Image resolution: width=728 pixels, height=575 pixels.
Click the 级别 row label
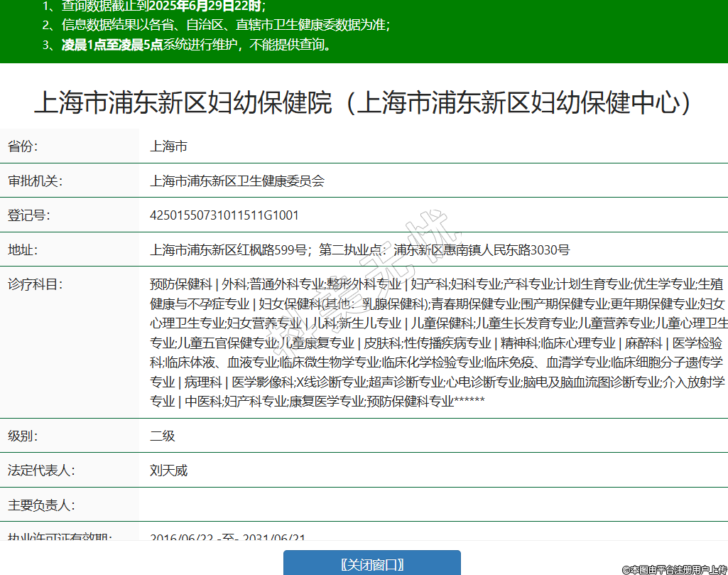coord(23,436)
